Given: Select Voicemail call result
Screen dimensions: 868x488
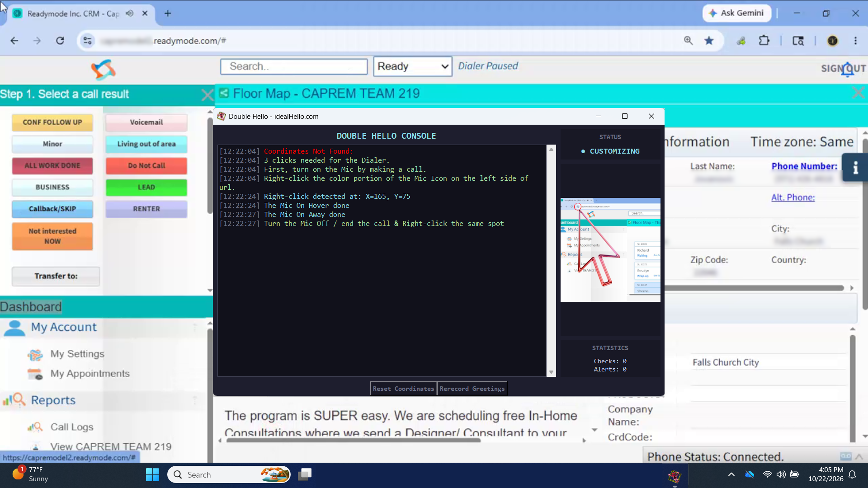Looking at the screenshot, I should 146,122.
